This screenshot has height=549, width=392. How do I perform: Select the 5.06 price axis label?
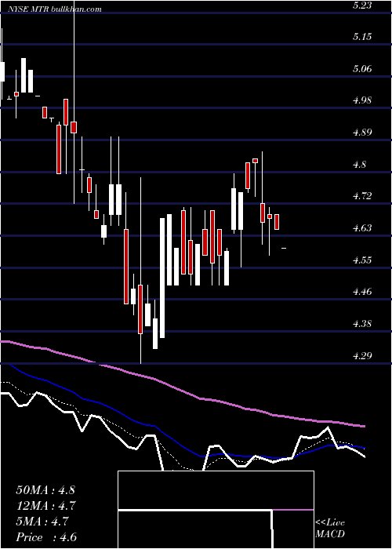tap(362, 69)
